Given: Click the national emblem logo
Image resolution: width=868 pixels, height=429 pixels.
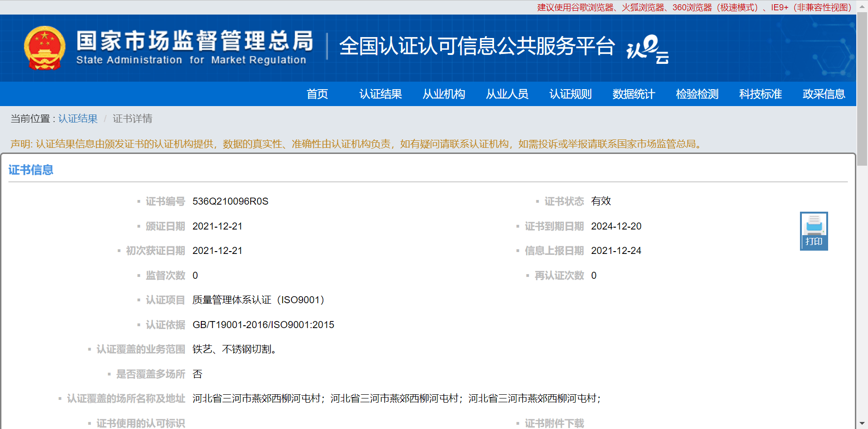Looking at the screenshot, I should [45, 48].
